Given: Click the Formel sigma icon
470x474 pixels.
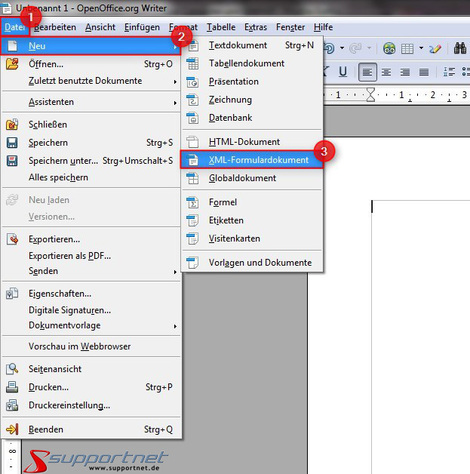Looking at the screenshot, I should click(x=193, y=202).
